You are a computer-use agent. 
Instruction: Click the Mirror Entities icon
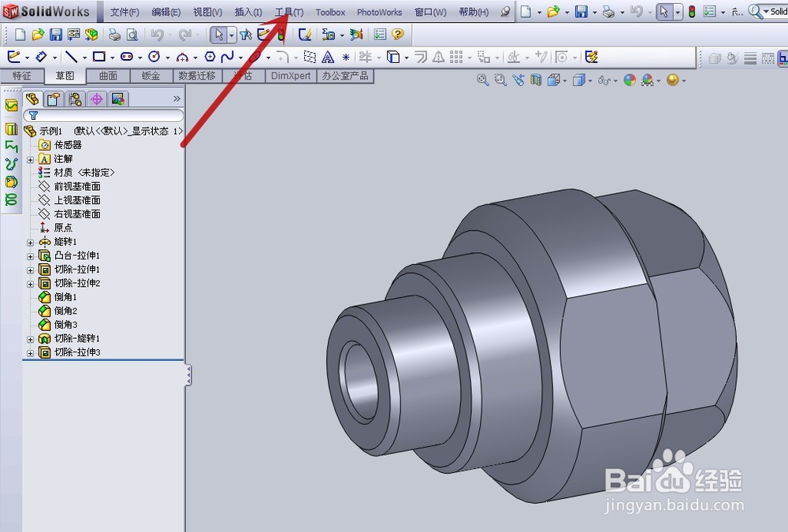tap(438, 57)
